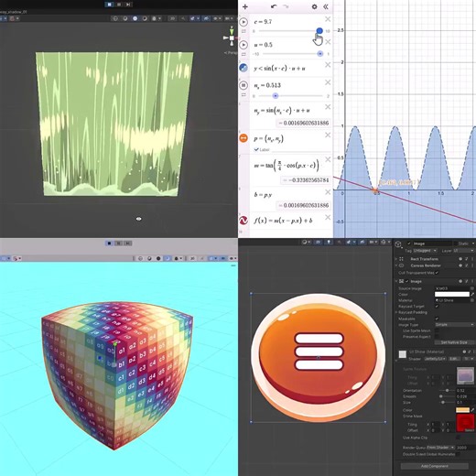Open the Tag Untagged dropdown
Screen dimensions: 476x476
coord(425,251)
